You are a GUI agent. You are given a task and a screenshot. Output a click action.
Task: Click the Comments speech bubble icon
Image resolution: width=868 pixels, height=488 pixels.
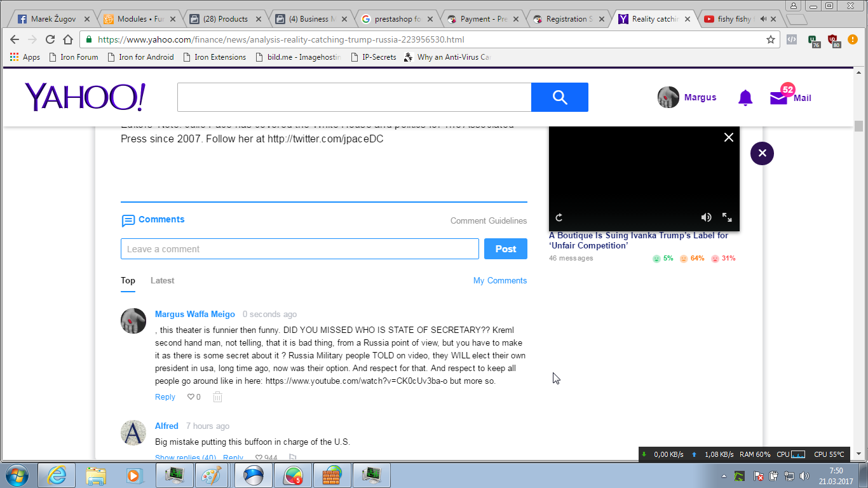128,220
